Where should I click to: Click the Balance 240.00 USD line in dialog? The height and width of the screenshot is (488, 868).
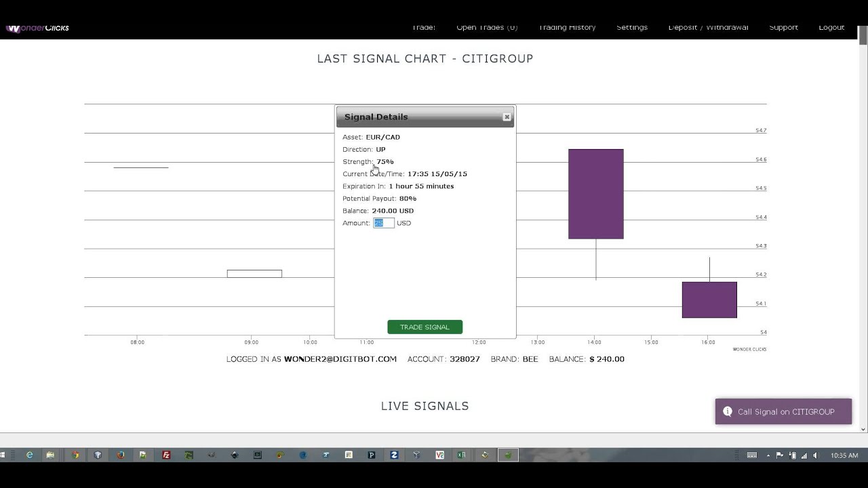pyautogui.click(x=378, y=211)
